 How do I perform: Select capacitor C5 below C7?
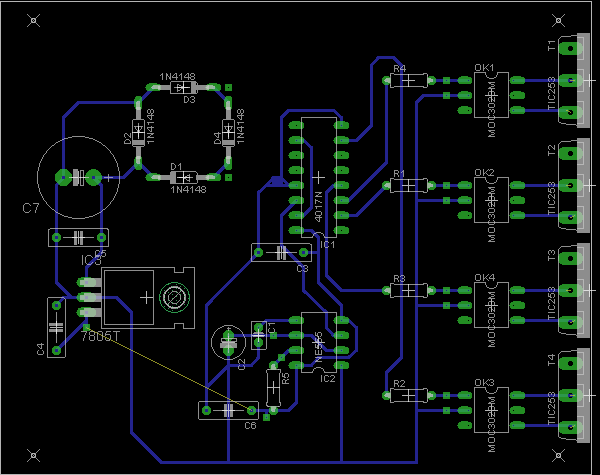pyautogui.click(x=78, y=238)
